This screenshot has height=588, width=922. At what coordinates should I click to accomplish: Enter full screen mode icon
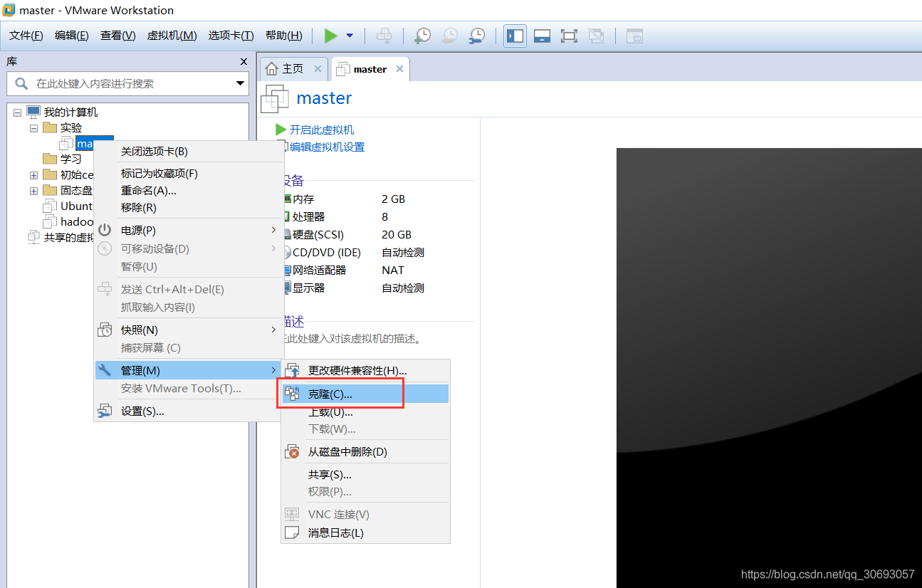pos(569,36)
